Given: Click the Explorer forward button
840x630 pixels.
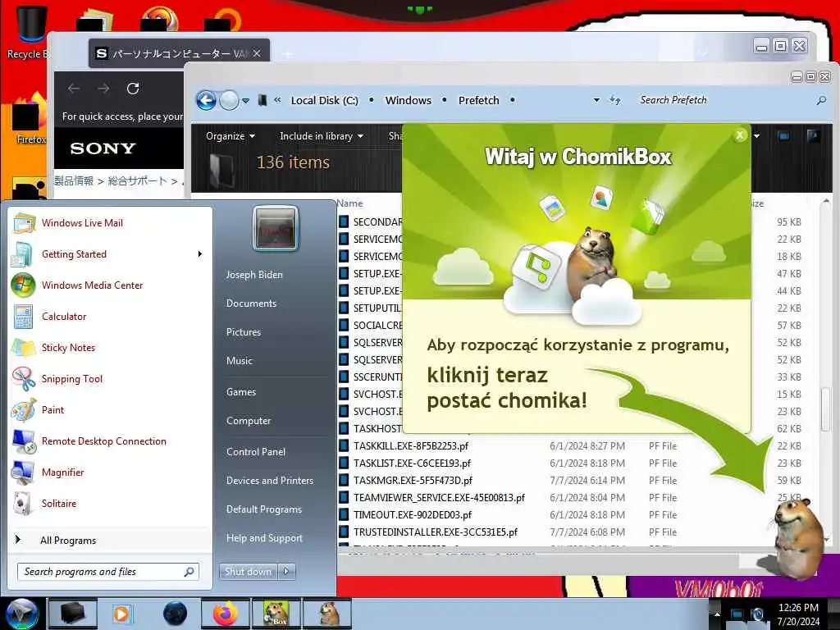Looking at the screenshot, I should point(230,100).
